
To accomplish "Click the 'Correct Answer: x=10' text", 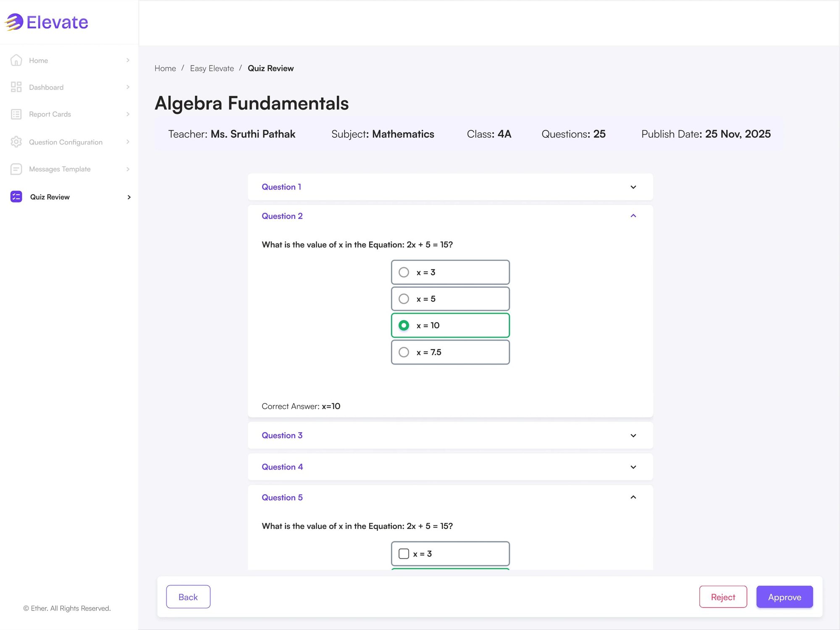I will tap(301, 406).
